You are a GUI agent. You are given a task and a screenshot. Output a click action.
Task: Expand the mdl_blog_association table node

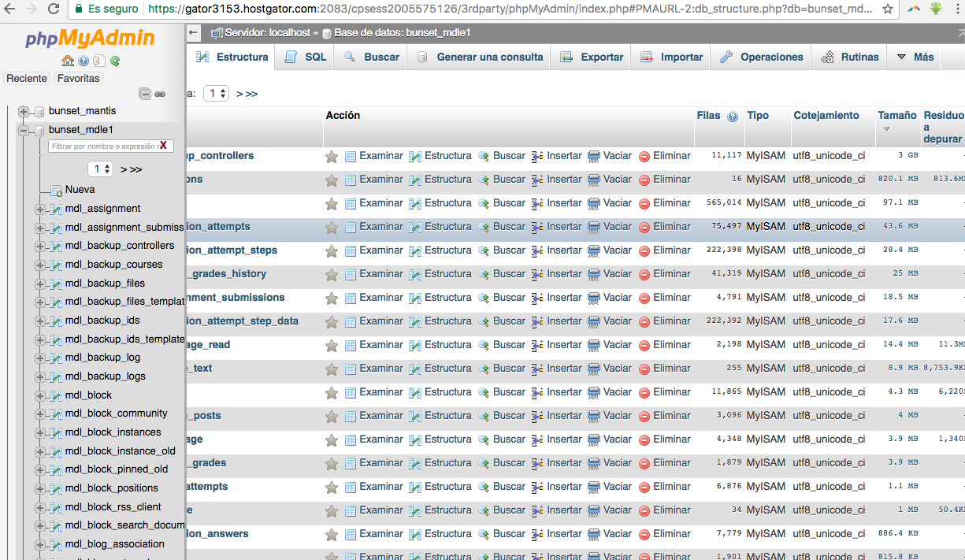click(x=39, y=544)
